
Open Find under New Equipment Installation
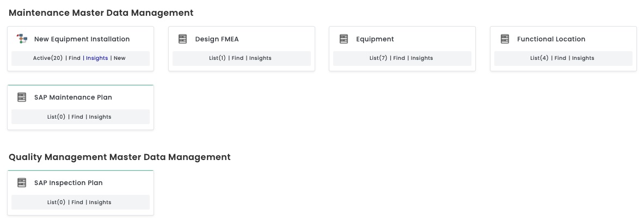[x=75, y=58]
